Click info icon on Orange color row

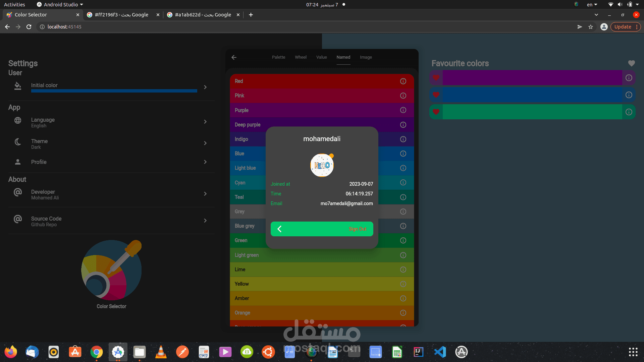(403, 313)
